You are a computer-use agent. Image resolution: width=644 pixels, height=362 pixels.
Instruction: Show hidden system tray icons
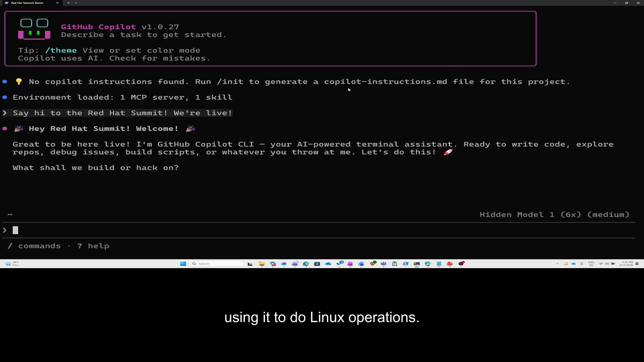point(557,264)
